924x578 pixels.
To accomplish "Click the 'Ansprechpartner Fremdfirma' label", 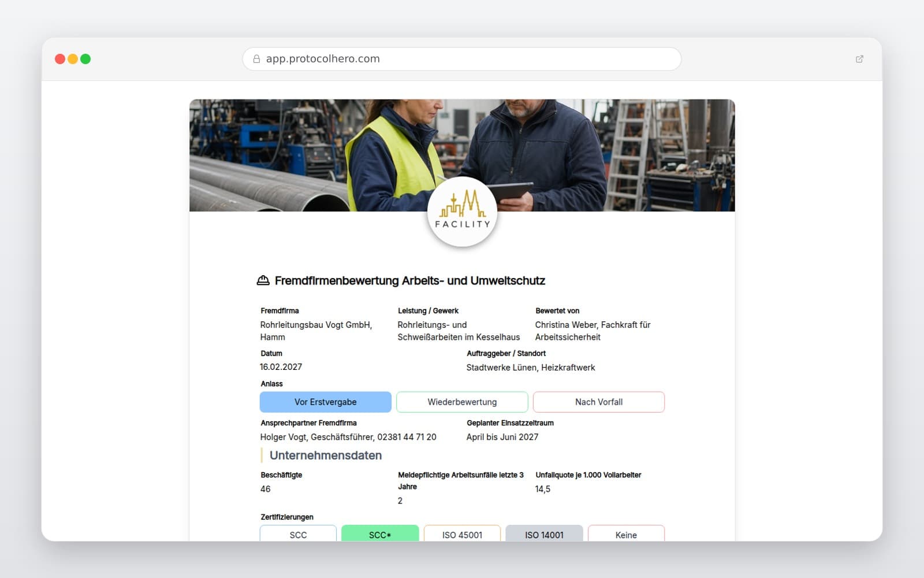I will [x=309, y=423].
